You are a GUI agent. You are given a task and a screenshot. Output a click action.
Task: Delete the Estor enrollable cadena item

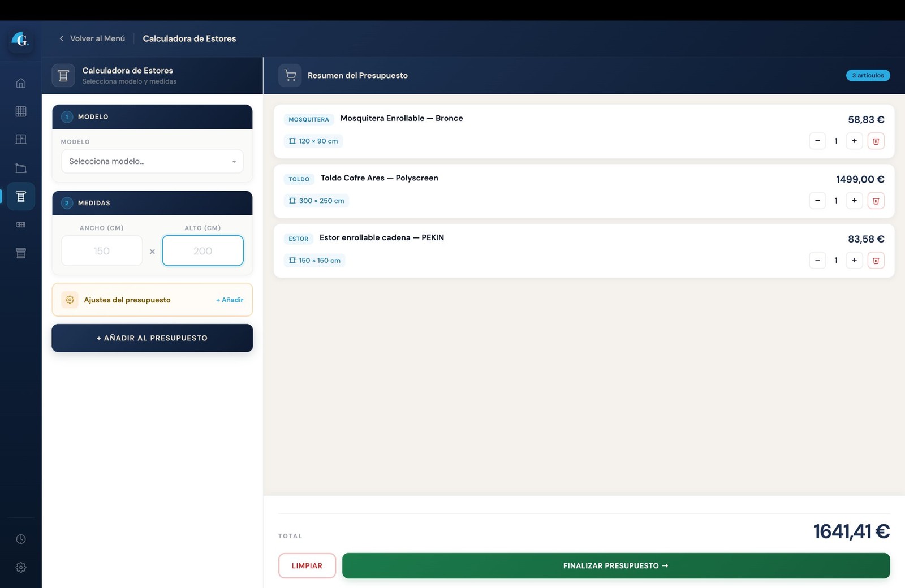[876, 260]
